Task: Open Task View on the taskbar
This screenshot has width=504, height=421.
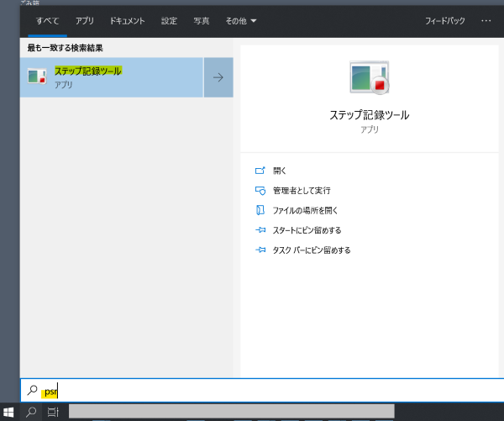Action: pos(53,412)
